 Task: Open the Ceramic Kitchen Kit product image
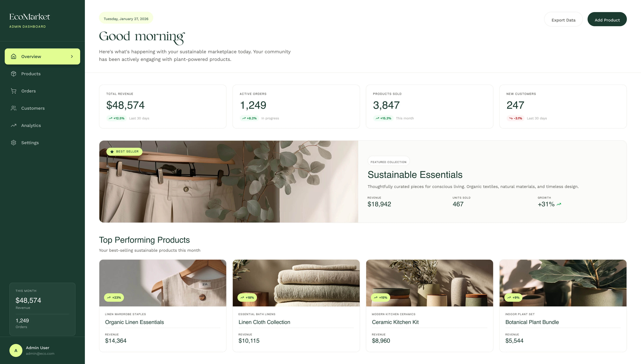click(429, 283)
